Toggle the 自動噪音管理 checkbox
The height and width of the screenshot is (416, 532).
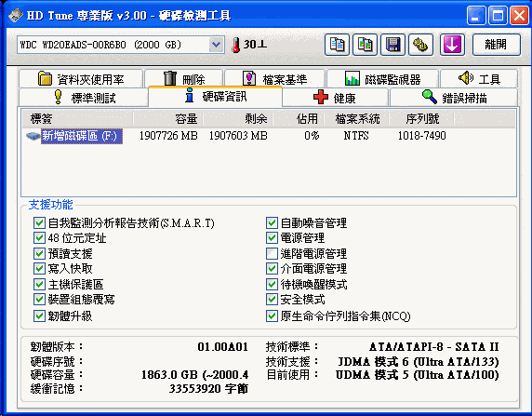point(272,223)
